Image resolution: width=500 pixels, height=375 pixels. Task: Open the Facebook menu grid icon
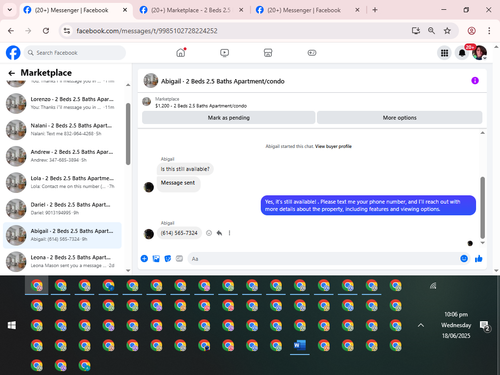pos(444,53)
